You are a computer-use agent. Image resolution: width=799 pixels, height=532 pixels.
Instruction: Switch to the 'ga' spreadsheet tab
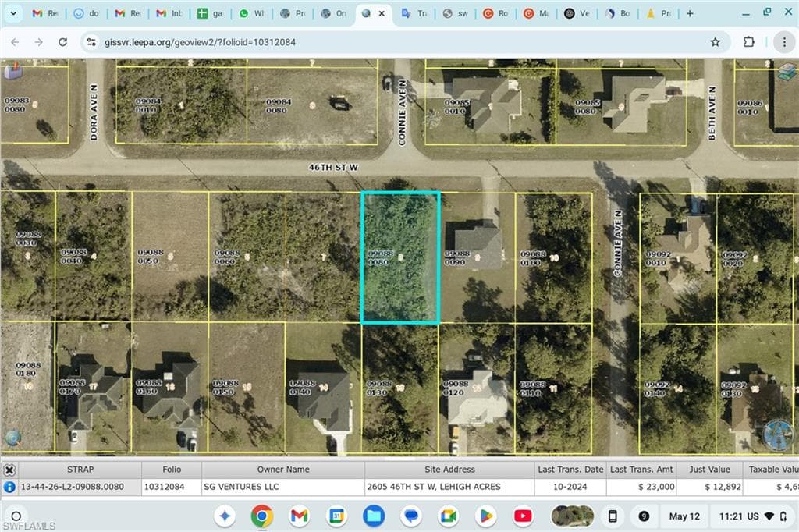pos(210,14)
